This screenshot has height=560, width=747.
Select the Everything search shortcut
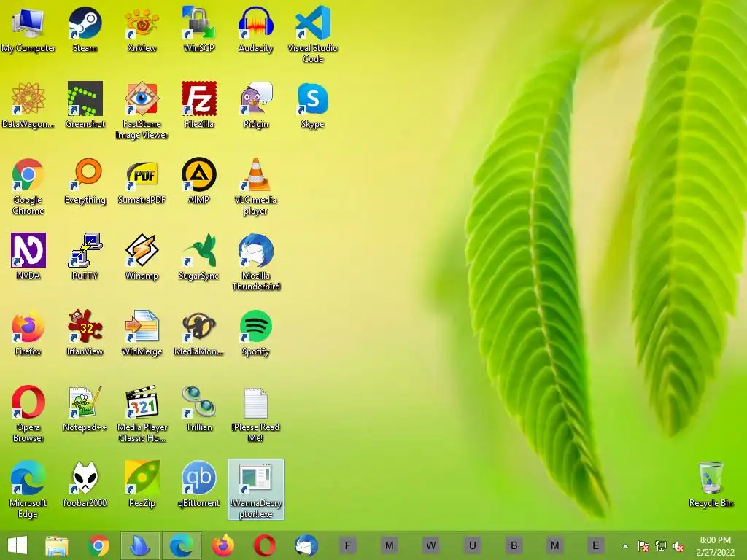coord(85,181)
